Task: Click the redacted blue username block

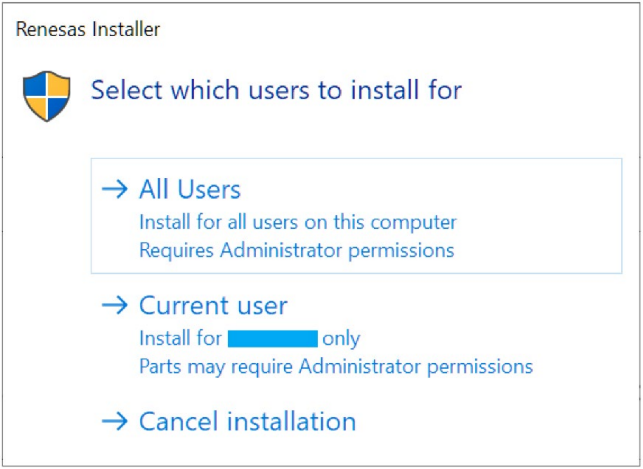Action: [272, 338]
